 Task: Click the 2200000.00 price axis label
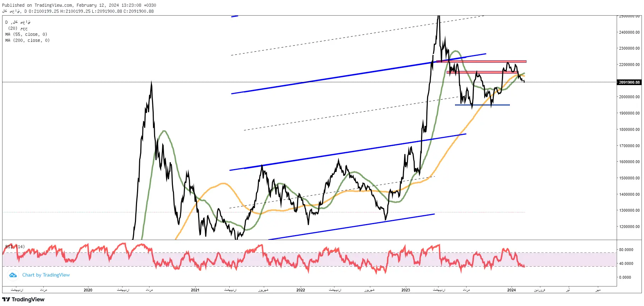(x=629, y=65)
